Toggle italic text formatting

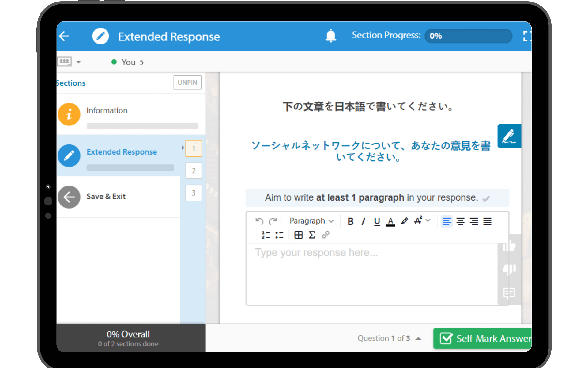click(x=364, y=221)
